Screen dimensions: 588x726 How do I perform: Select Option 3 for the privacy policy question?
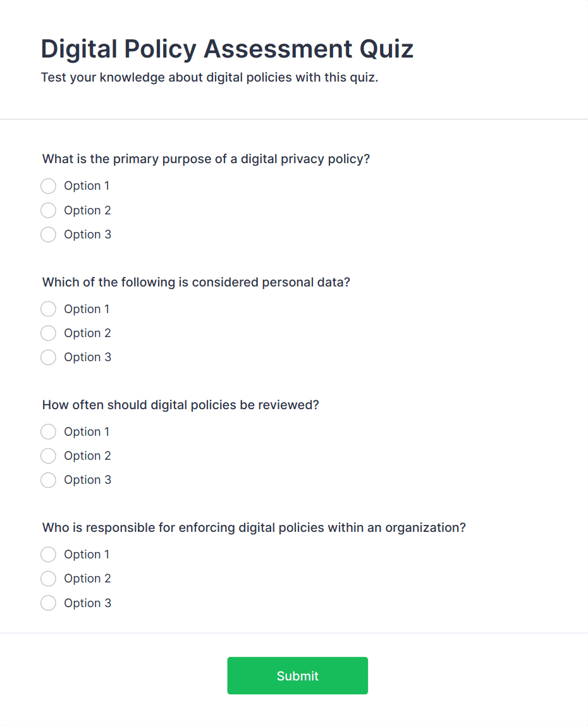click(48, 234)
